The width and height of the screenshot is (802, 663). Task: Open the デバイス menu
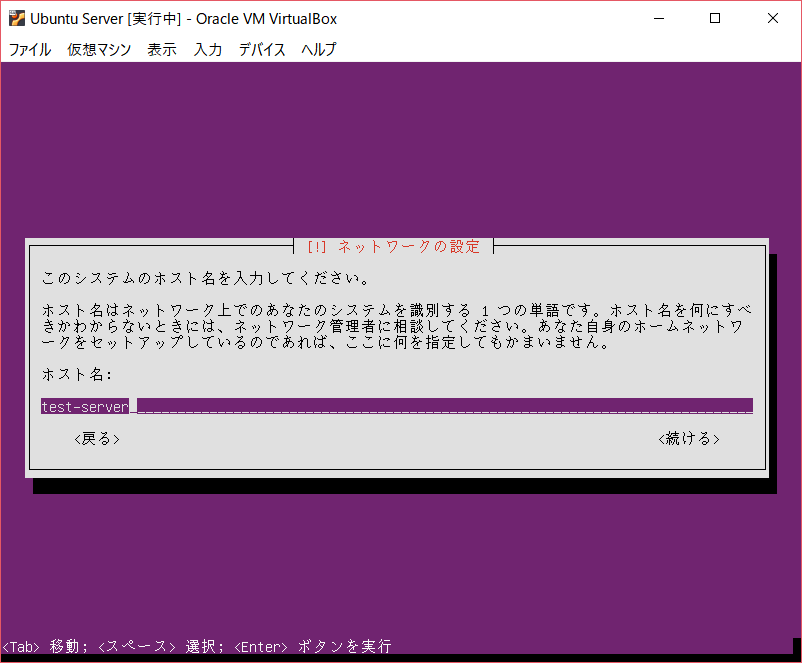pos(262,49)
